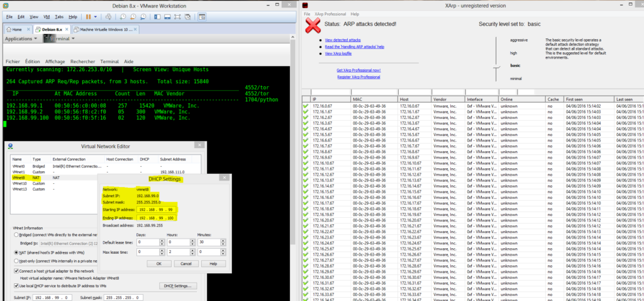Click the Subnet mask field in Network Editor

point(124,298)
